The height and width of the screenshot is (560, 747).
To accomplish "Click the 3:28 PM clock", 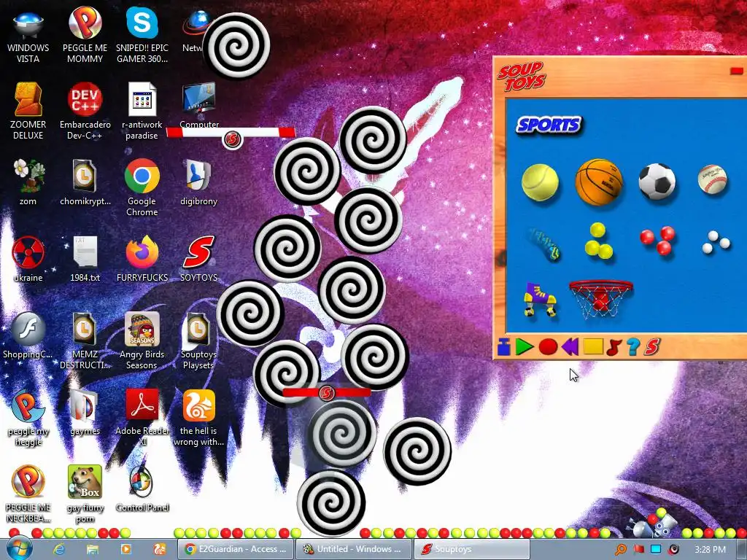I will coord(710,550).
